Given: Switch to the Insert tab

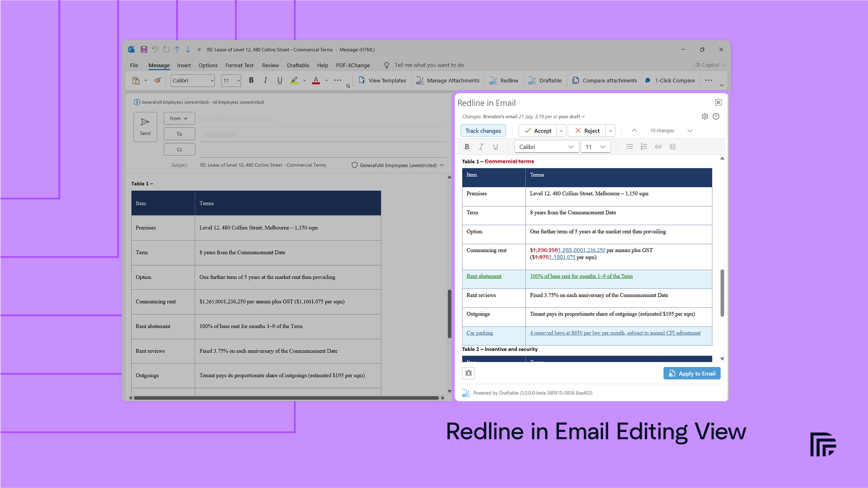Looking at the screenshot, I should click(184, 65).
